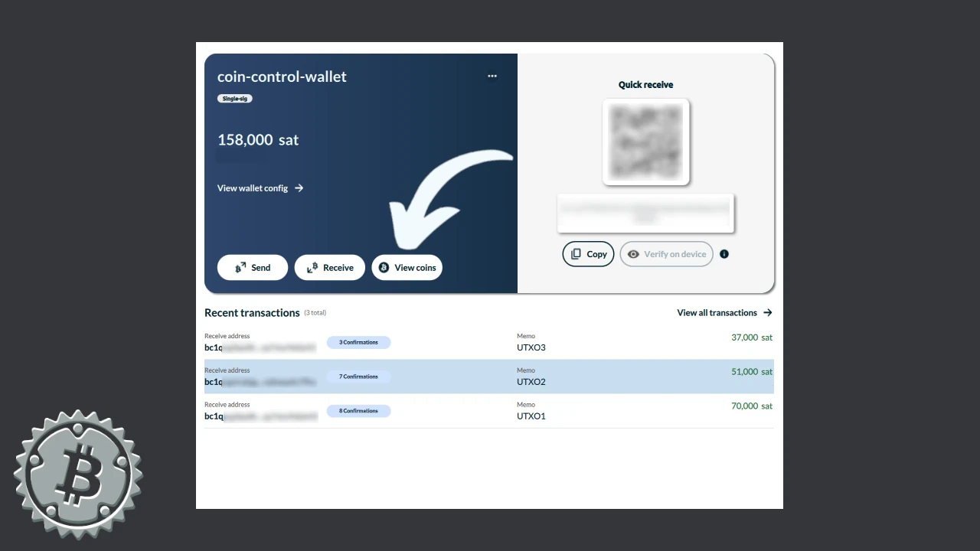The width and height of the screenshot is (980, 551).
Task: Select the UTXO3 transaction memo
Action: (531, 347)
